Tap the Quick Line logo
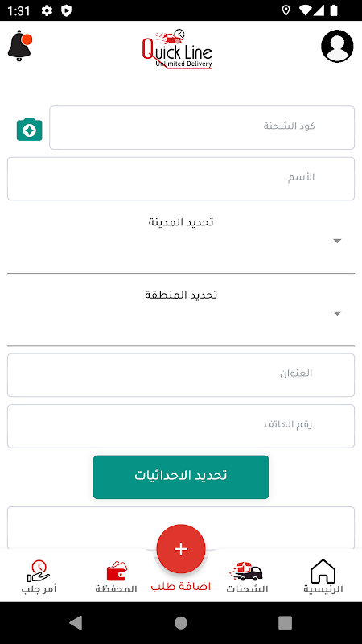The image size is (362, 644). 177,49
